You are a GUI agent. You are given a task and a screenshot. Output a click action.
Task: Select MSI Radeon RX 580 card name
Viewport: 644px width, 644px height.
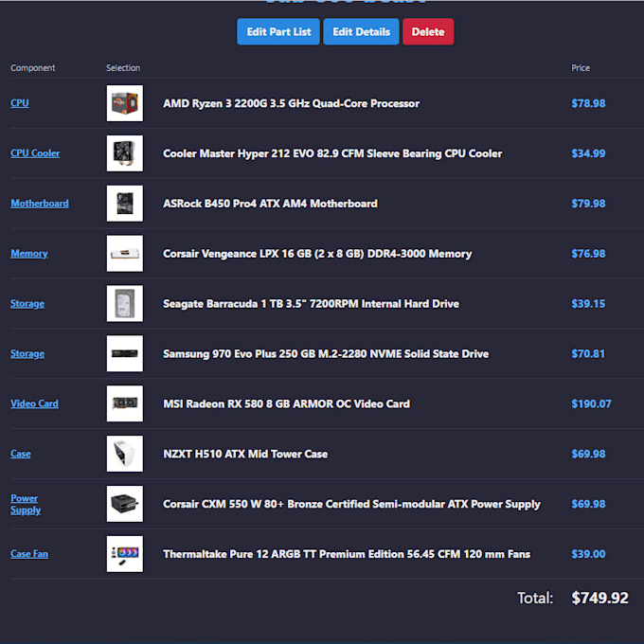(286, 404)
